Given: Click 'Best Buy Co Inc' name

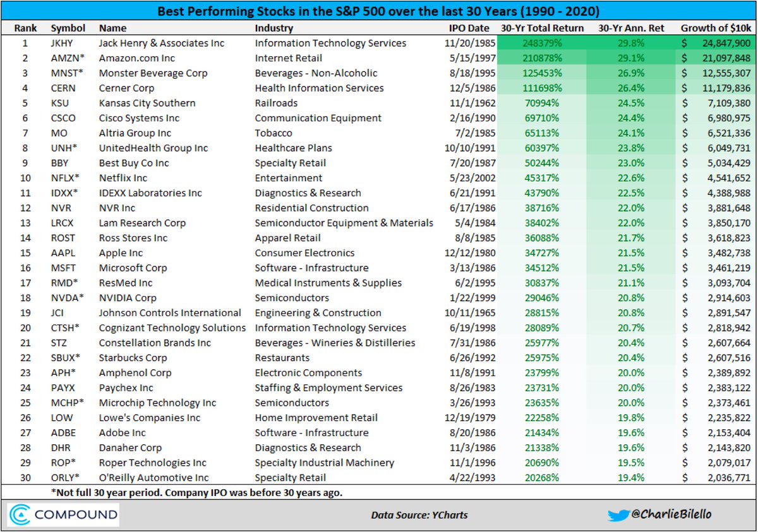Looking at the screenshot, I should [134, 163].
